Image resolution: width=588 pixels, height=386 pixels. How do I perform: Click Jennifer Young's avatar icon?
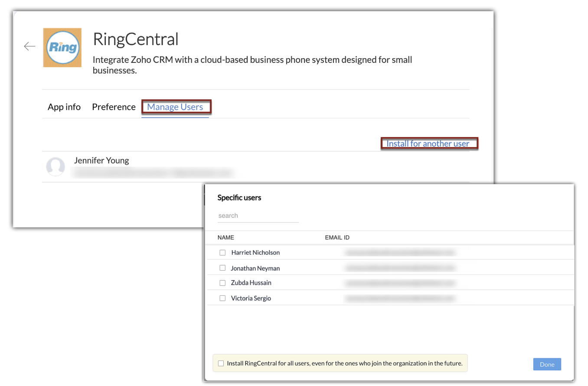pyautogui.click(x=56, y=167)
